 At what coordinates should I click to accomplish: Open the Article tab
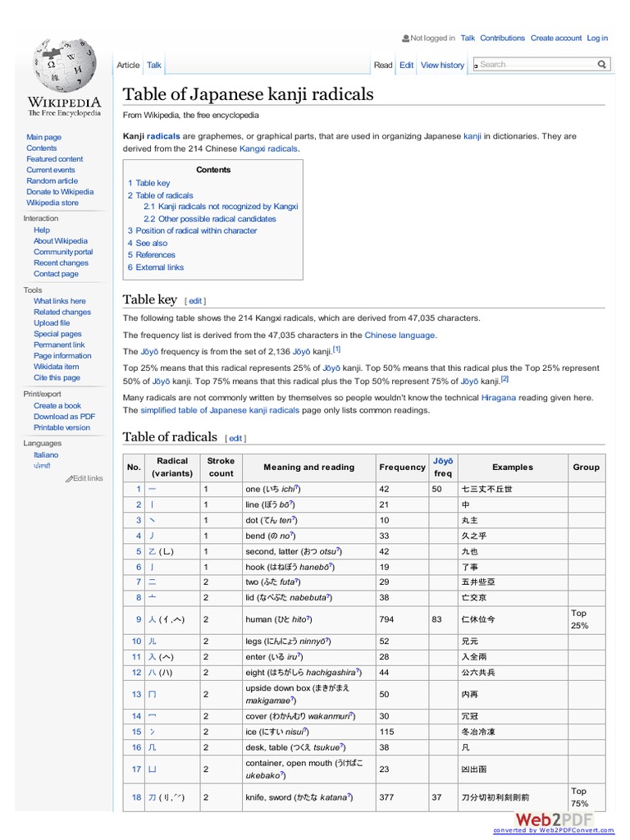click(128, 65)
